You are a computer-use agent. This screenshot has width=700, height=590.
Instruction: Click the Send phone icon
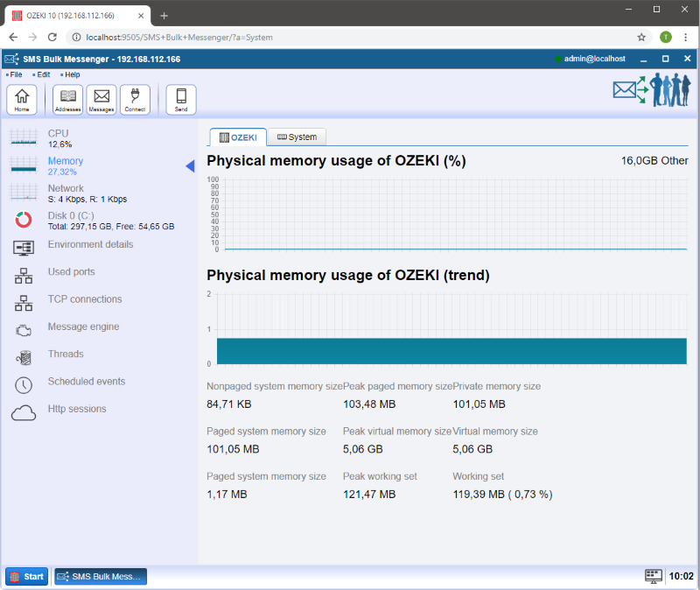[181, 100]
